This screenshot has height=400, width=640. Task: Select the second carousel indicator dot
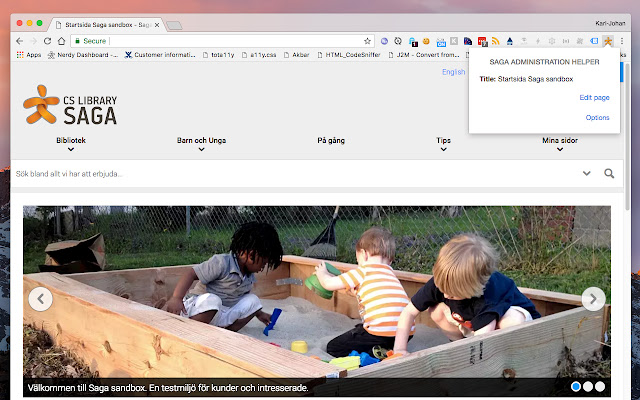point(589,386)
